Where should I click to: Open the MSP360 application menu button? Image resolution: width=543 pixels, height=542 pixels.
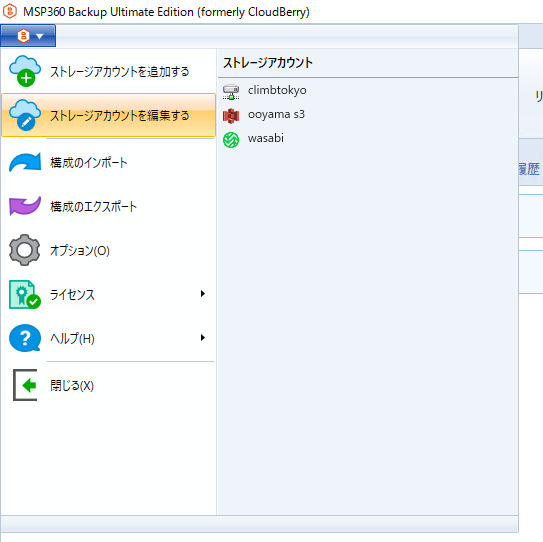click(28, 35)
